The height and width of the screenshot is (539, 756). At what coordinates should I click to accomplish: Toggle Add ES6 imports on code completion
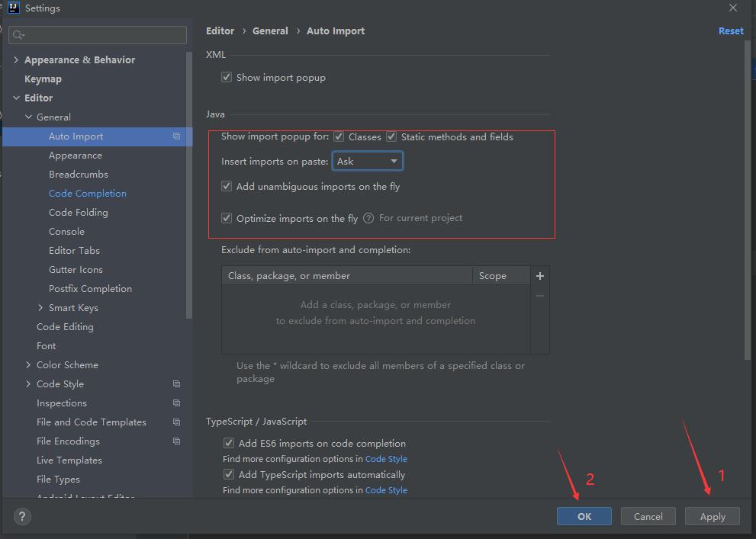point(229,443)
